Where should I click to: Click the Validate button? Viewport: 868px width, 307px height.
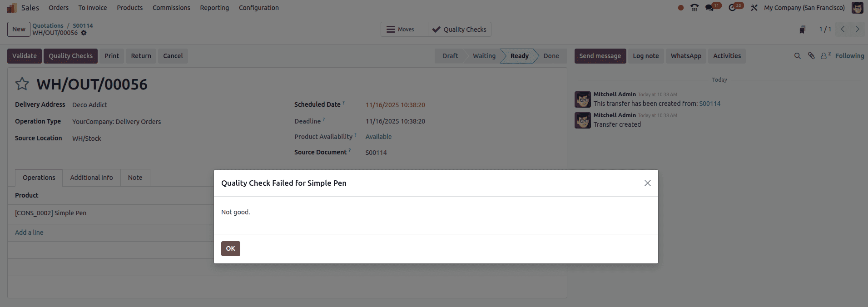coord(25,56)
